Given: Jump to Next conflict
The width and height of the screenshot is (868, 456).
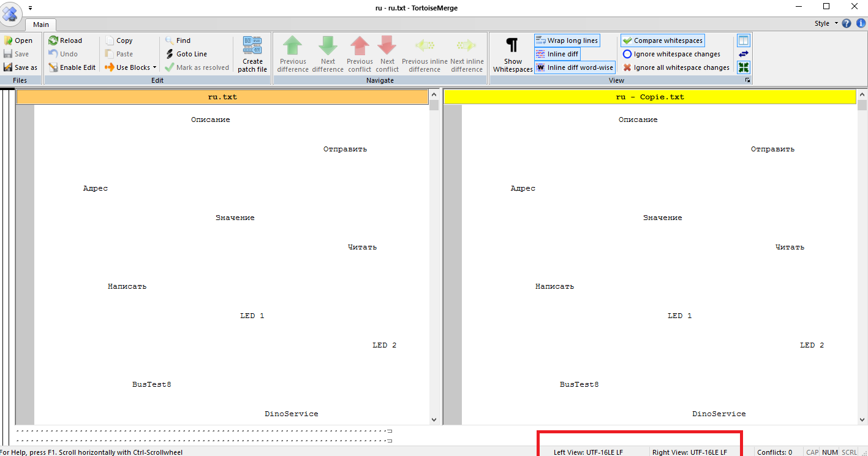Looking at the screenshot, I should [x=387, y=54].
